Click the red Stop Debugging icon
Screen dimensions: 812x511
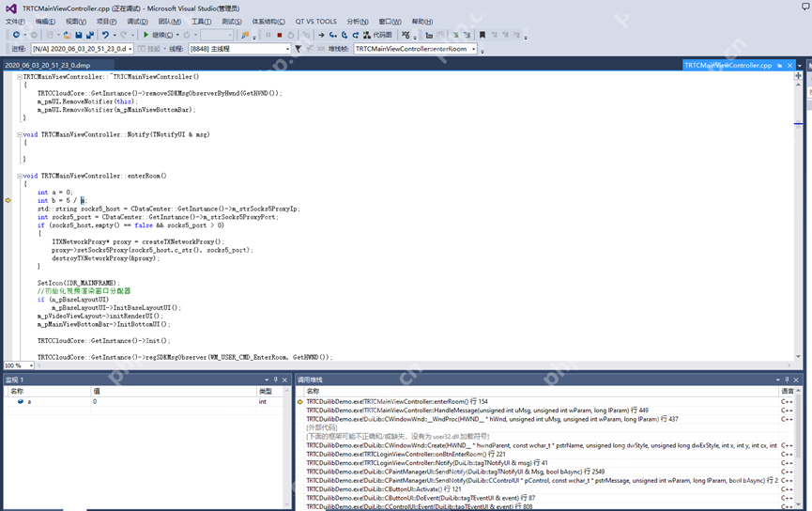pos(280,35)
